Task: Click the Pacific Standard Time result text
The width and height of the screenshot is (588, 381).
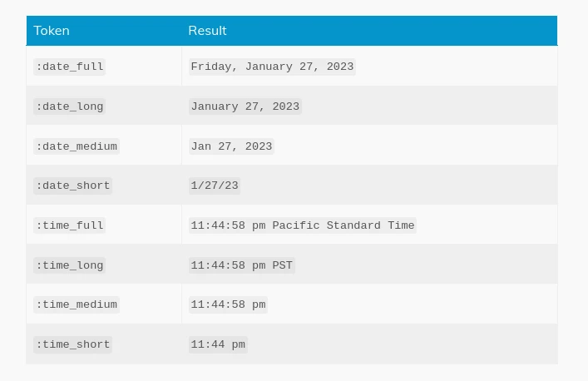Action: coord(343,225)
